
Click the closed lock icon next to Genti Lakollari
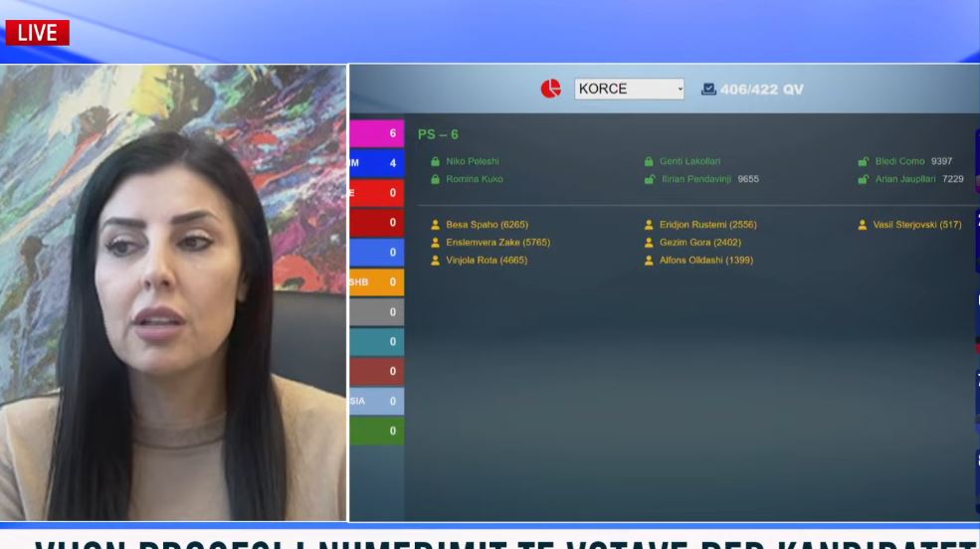(649, 161)
